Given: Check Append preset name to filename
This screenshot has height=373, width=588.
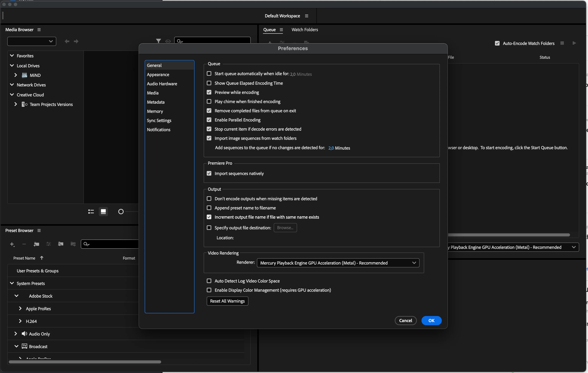Looking at the screenshot, I should (209, 208).
